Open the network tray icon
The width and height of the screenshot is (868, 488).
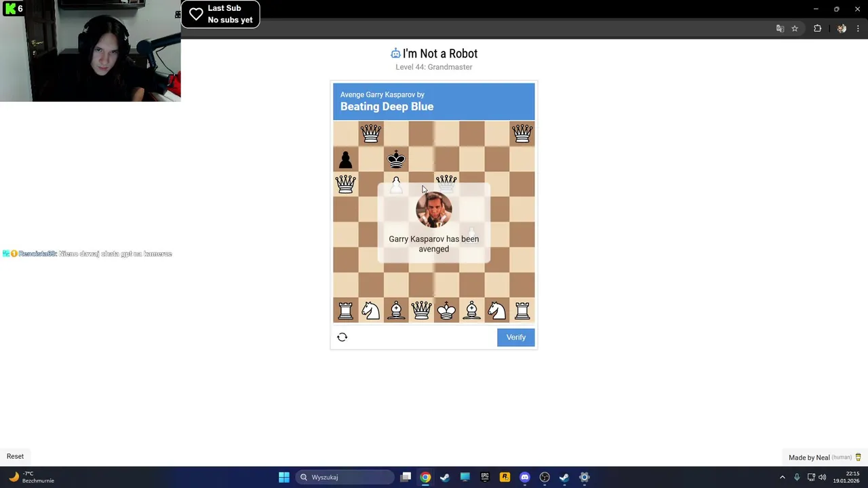[811, 477]
